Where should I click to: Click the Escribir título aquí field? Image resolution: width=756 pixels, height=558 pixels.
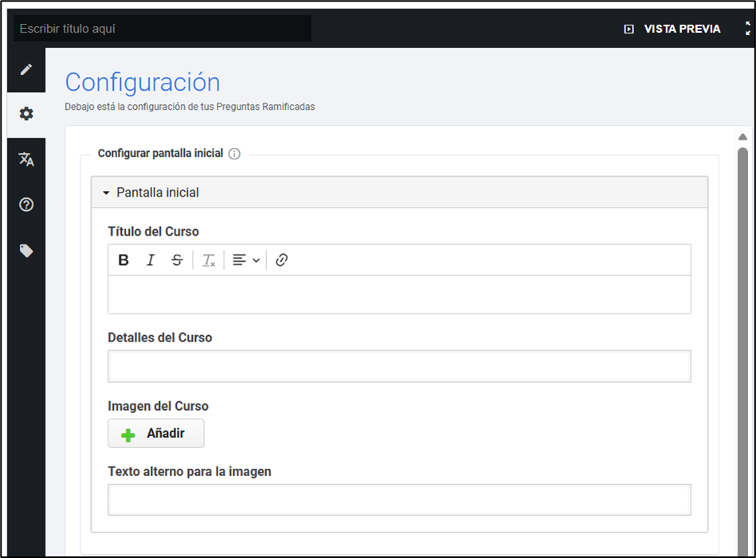162,29
